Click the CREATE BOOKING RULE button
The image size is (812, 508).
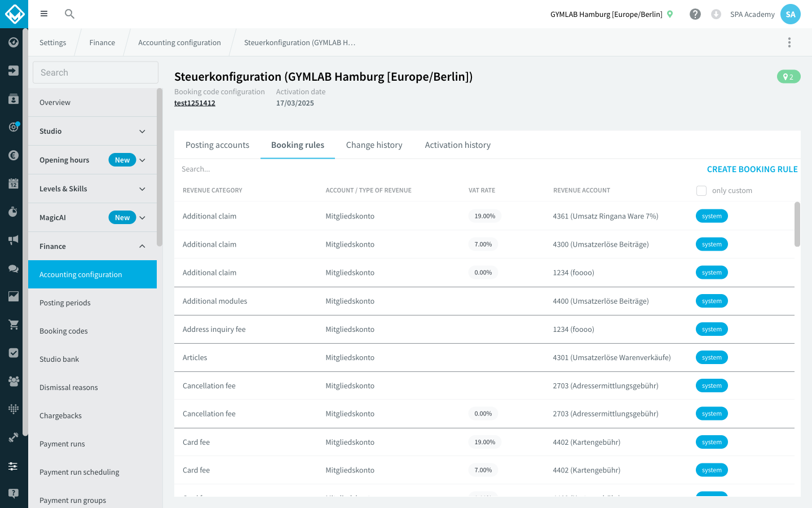coord(752,169)
